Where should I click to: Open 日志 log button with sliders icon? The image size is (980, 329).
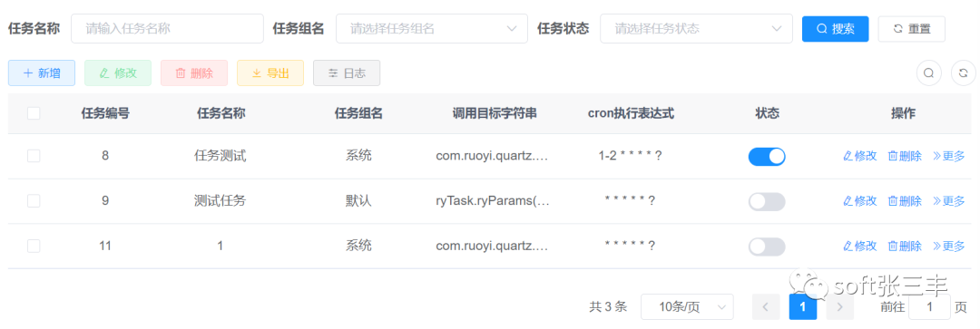tap(347, 73)
